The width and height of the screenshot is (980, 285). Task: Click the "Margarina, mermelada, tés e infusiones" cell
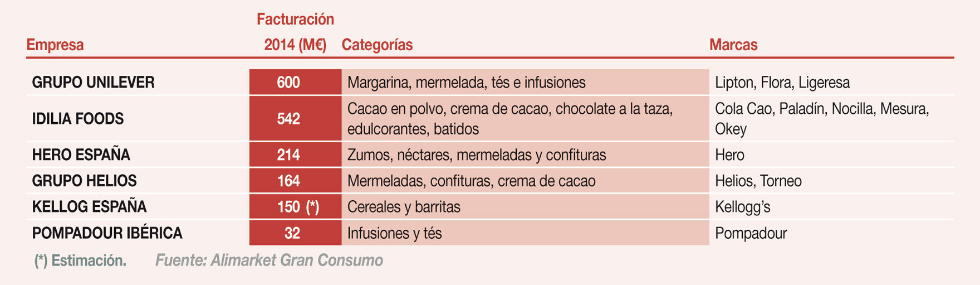point(466,83)
